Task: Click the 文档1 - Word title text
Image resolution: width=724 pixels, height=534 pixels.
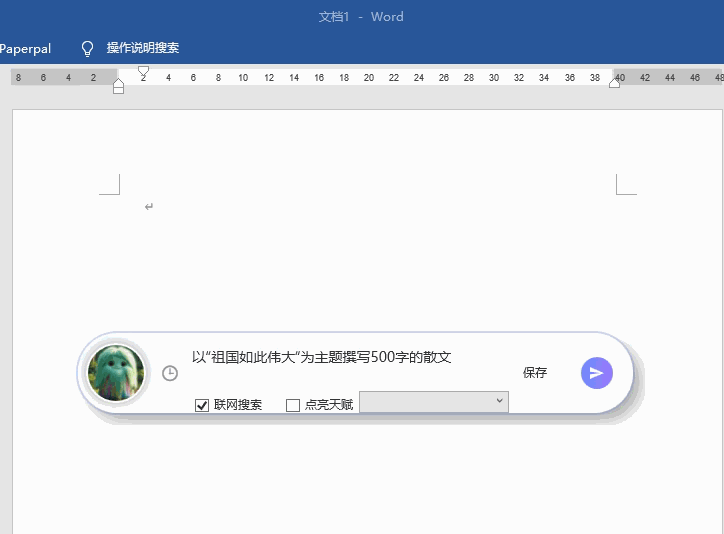Action: [361, 17]
